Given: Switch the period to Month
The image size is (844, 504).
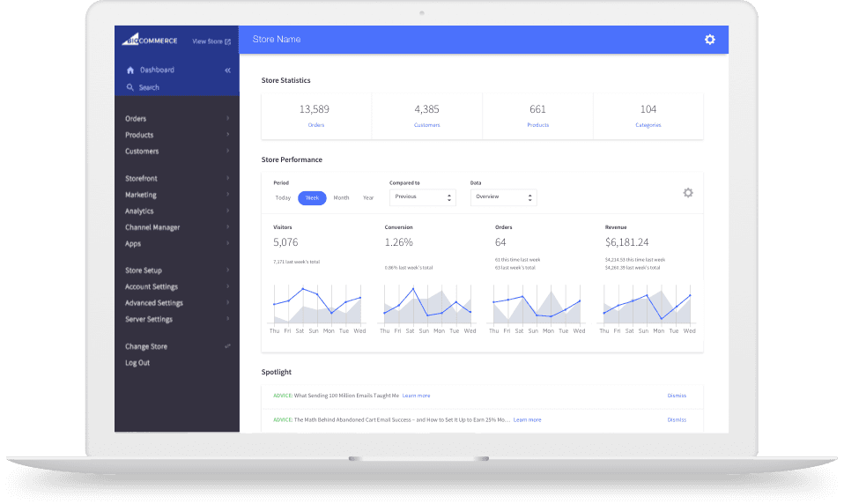Looking at the screenshot, I should pyautogui.click(x=341, y=197).
